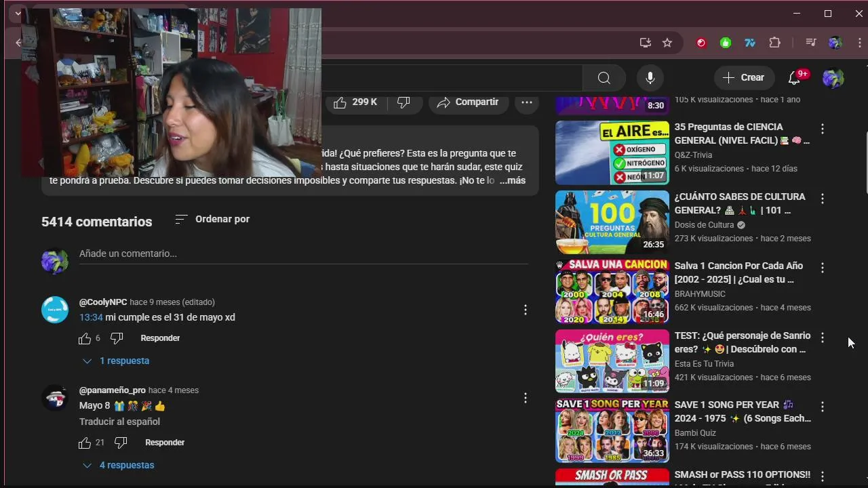
Task: Open Bambi Quiz channel name
Action: pos(695,433)
